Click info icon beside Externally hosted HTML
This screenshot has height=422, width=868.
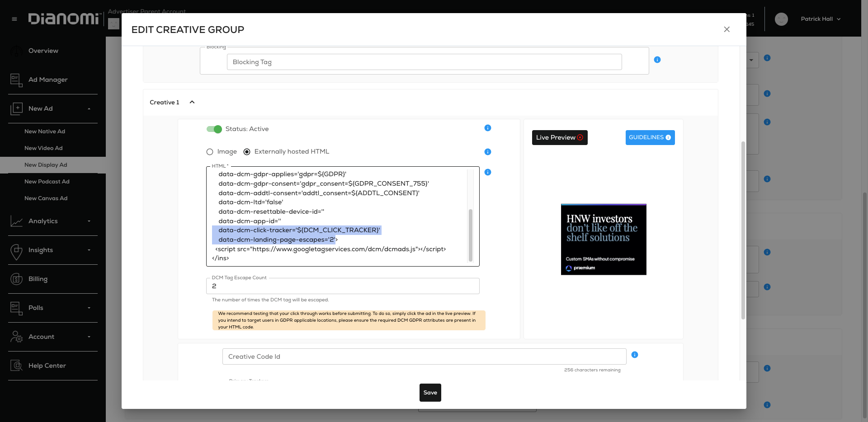coord(487,152)
